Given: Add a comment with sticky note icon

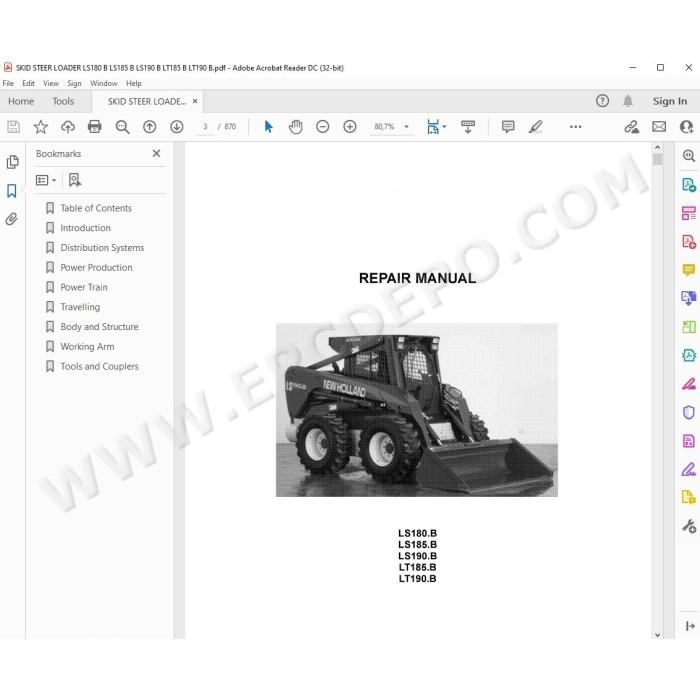Looking at the screenshot, I should pos(508,127).
